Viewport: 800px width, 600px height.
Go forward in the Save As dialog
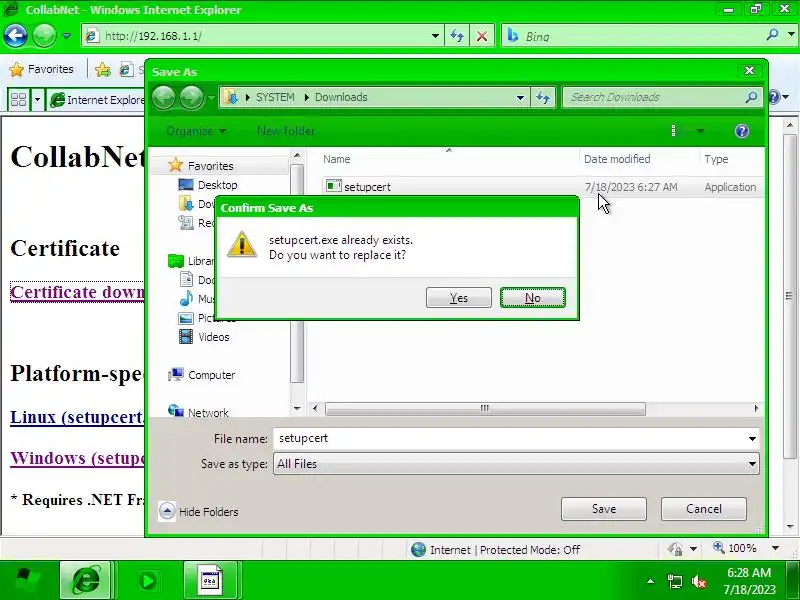pyautogui.click(x=192, y=97)
